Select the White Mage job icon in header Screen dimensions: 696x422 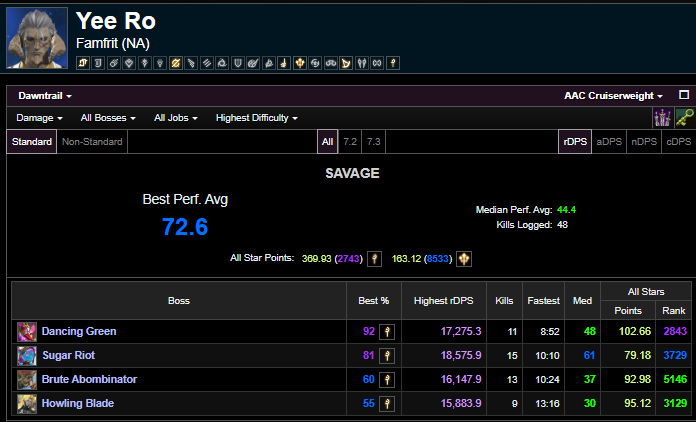coord(393,63)
